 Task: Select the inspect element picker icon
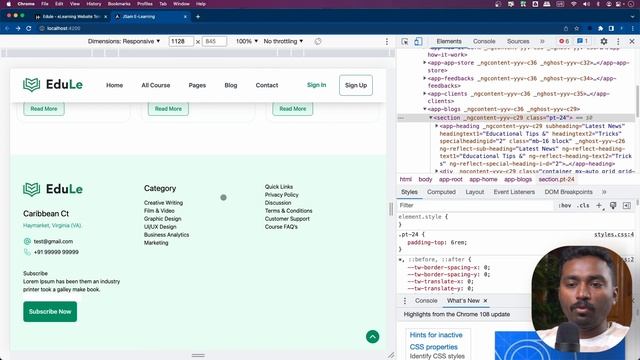[x=404, y=41]
